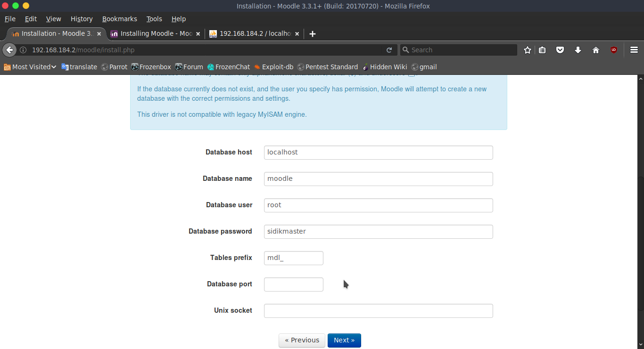This screenshot has width=644, height=349.
Task: Switch to the Installing Moodle tab
Action: 156,34
